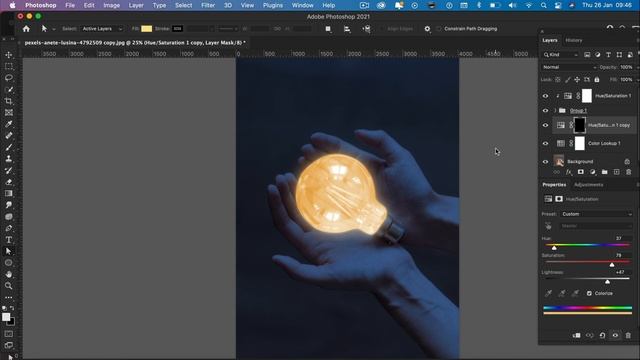Click the yellow Fill color swatch
640x360 pixels.
pyautogui.click(x=147, y=29)
